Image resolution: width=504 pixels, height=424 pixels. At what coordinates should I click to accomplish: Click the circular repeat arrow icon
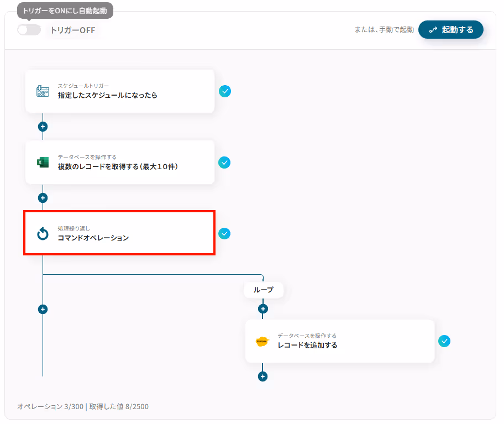[43, 234]
